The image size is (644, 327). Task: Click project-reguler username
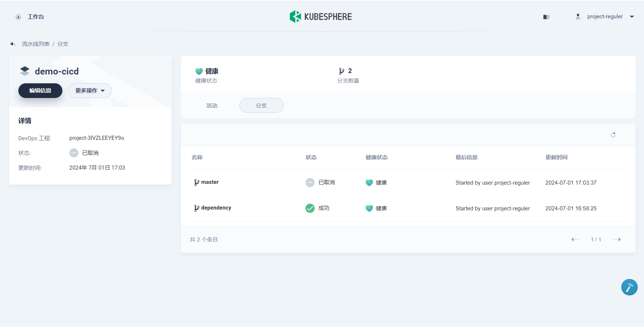click(605, 17)
